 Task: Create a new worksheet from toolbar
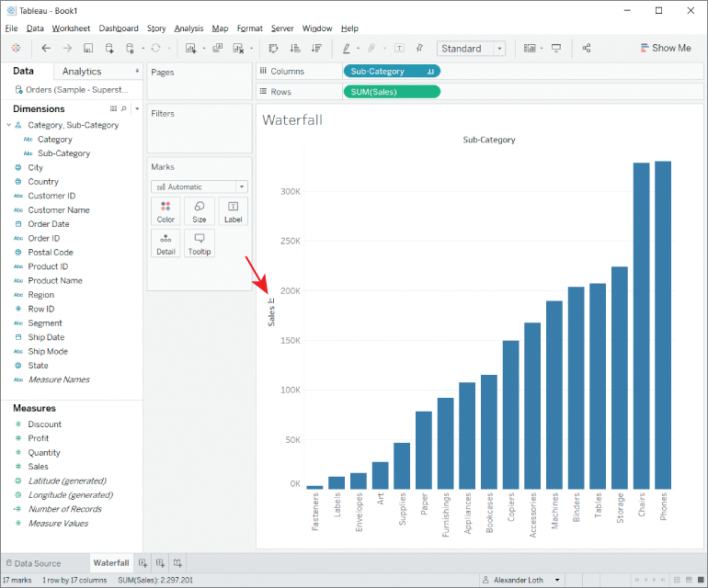click(190, 49)
